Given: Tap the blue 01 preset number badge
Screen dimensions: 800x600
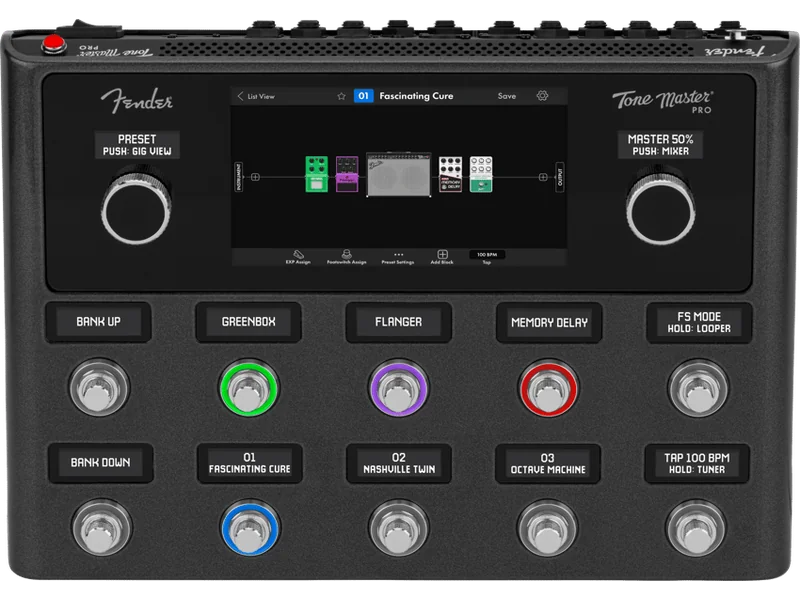Looking at the screenshot, I should [x=363, y=96].
